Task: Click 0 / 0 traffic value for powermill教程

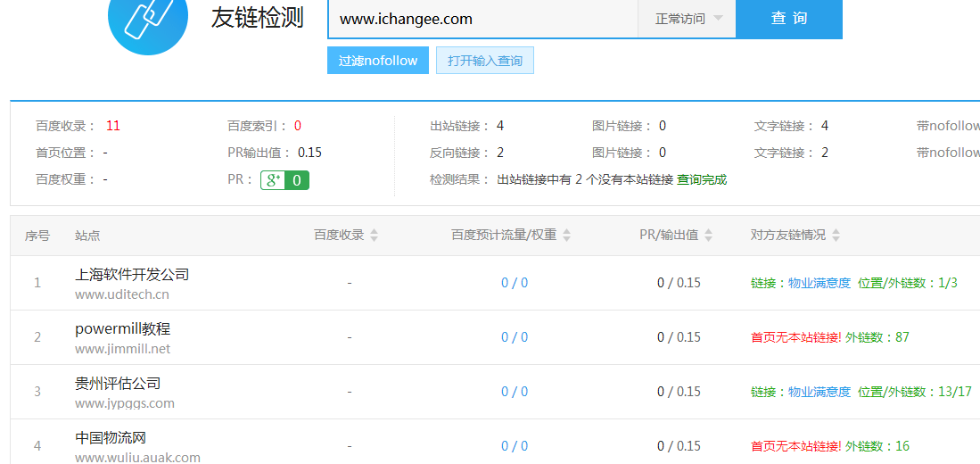Action: coord(515,337)
